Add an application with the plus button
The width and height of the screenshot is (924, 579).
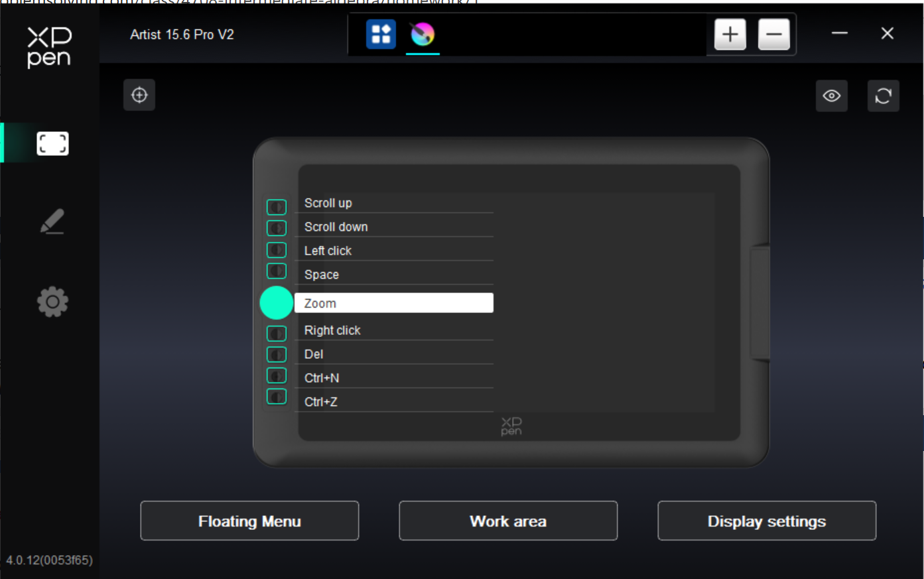tap(730, 34)
